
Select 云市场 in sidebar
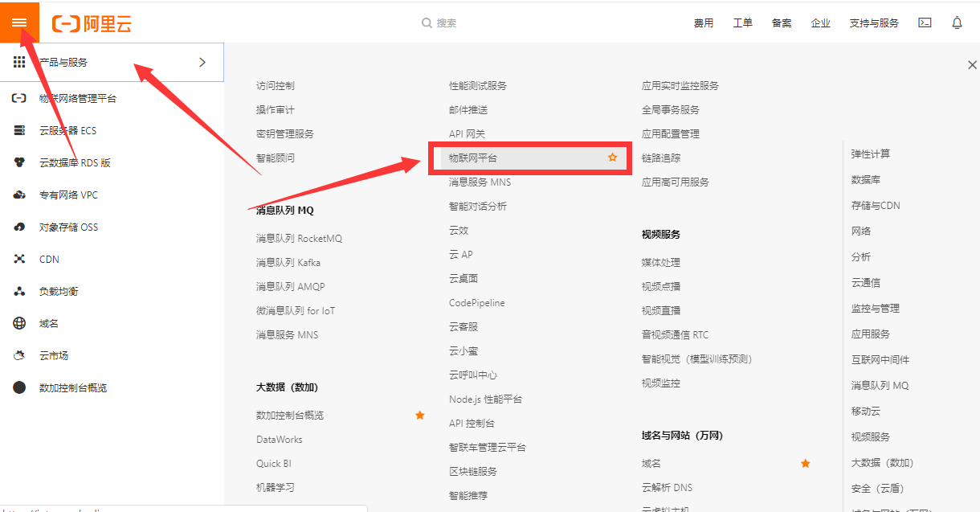pyautogui.click(x=54, y=355)
